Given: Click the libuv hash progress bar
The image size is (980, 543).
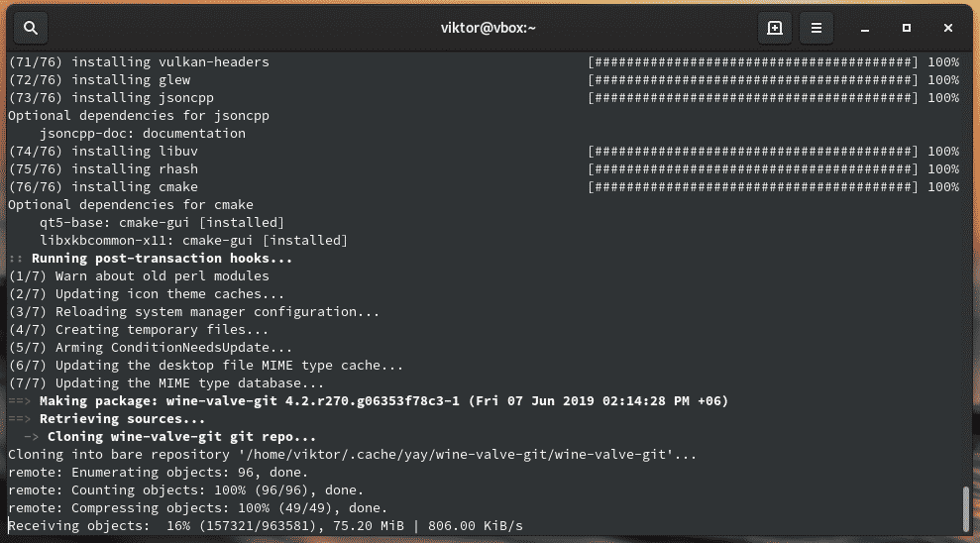Looking at the screenshot, I should [753, 151].
